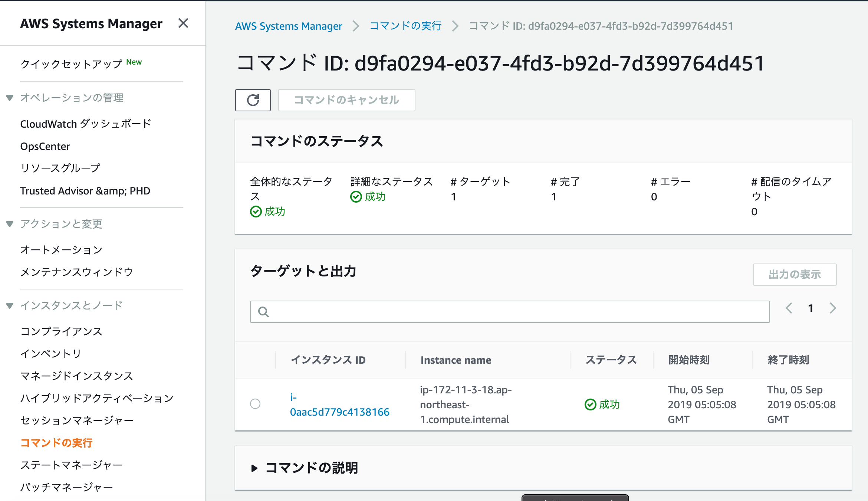
Task: Click instance name ip-172-11-3-18.ap-northeast-1.compute.internal
Action: [x=466, y=405]
